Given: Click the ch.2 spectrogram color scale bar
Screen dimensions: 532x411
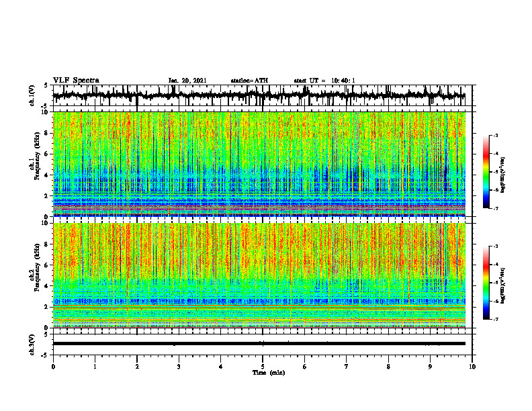Looking at the screenshot, I should (486, 283).
